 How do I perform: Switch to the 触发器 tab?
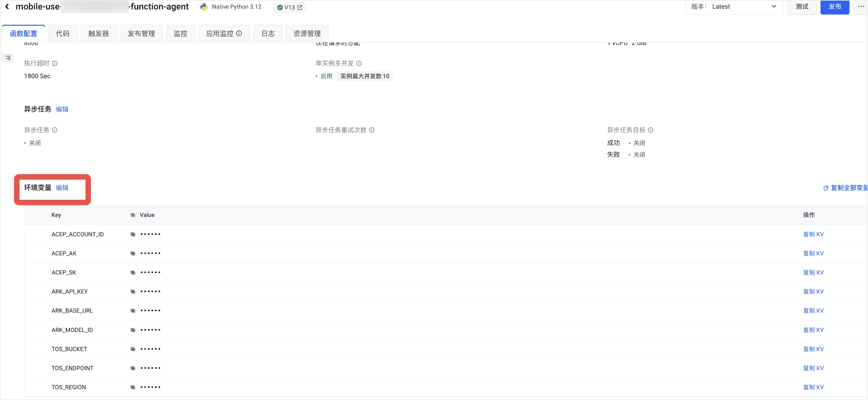tap(98, 34)
